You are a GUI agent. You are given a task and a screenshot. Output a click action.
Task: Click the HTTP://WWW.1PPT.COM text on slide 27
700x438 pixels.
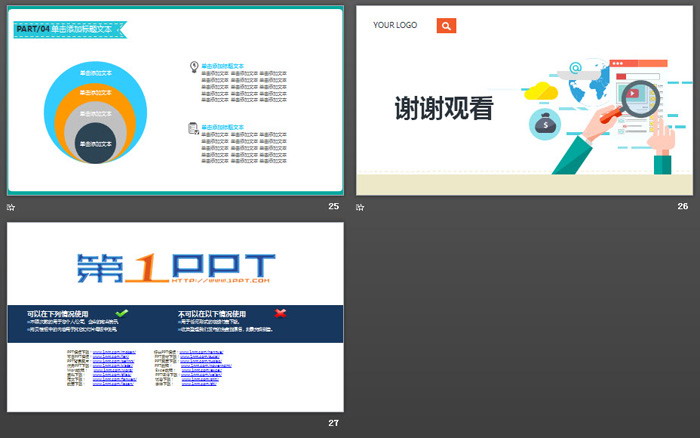(x=221, y=280)
